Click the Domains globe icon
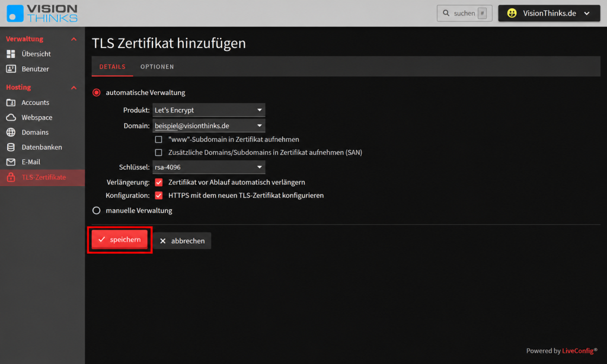 (x=11, y=132)
